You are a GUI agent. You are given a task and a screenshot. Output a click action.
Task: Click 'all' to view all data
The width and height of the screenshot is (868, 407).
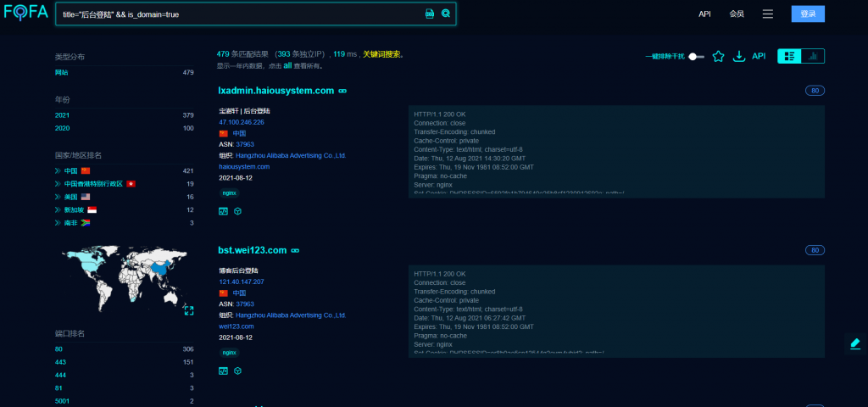(287, 65)
